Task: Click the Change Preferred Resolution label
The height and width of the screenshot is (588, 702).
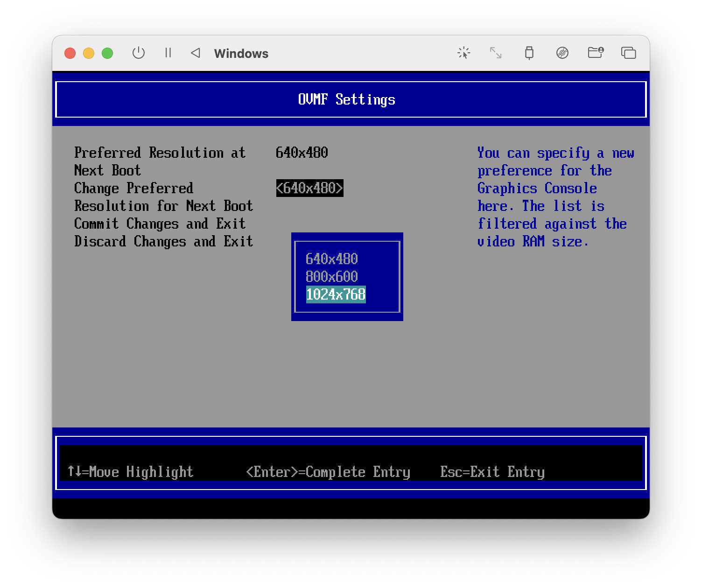Action: point(164,197)
